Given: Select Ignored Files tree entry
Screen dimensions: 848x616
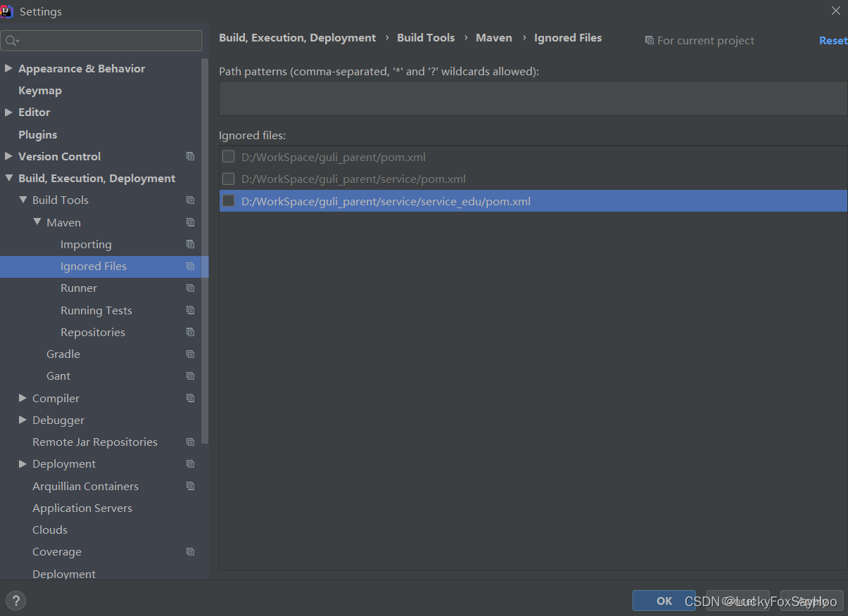Looking at the screenshot, I should (94, 267).
